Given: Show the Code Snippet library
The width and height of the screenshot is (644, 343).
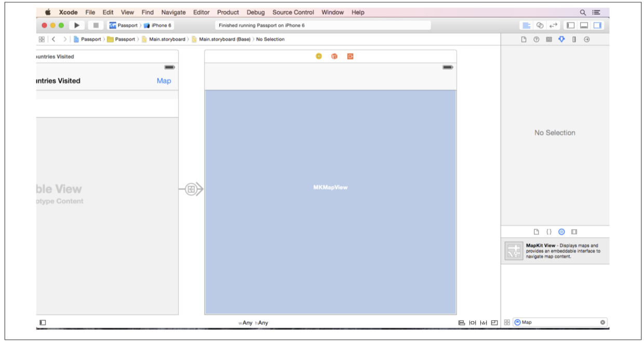Looking at the screenshot, I should [x=549, y=232].
